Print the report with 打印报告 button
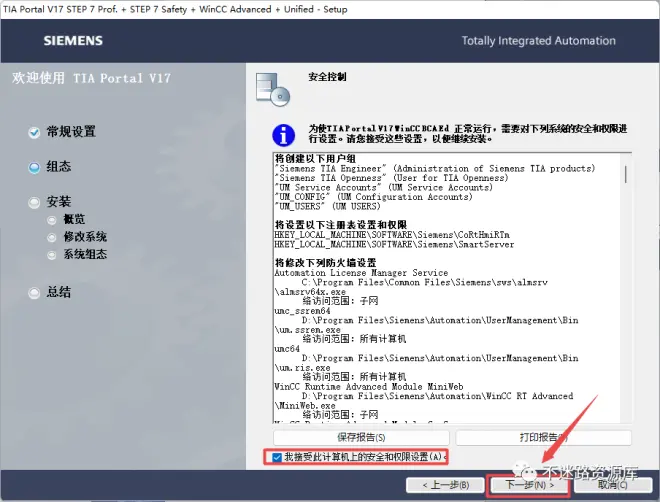This screenshot has width=660, height=502. [x=543, y=438]
